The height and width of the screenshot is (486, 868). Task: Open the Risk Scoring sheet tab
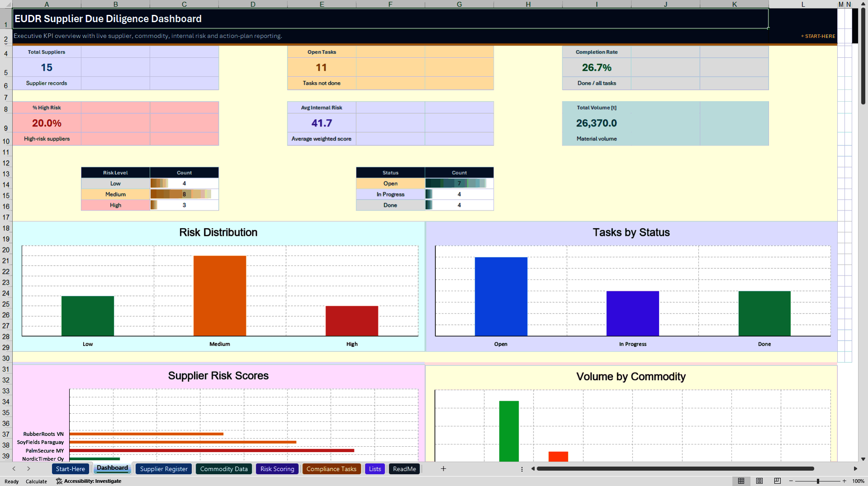pyautogui.click(x=277, y=469)
